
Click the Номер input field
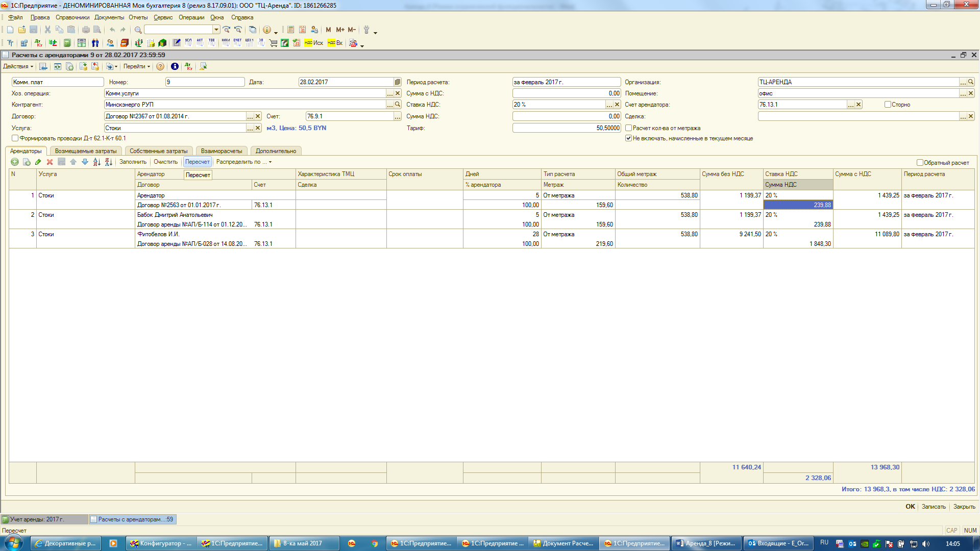point(205,82)
